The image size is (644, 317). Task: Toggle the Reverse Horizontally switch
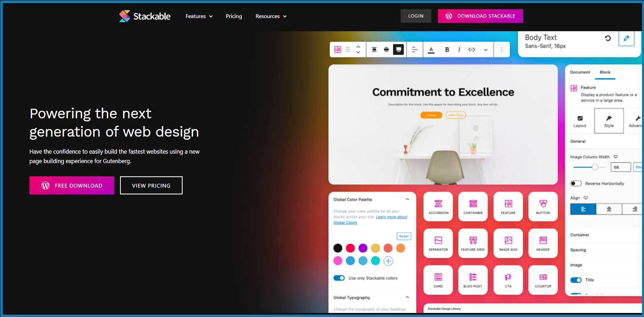pos(576,183)
